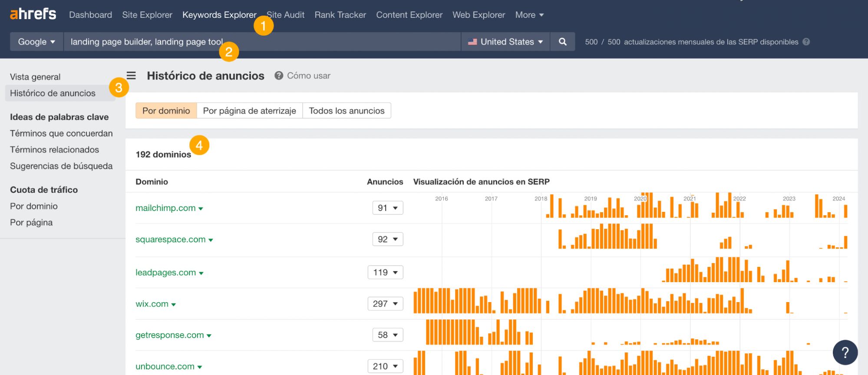Click the search magnifier button
The image size is (868, 375).
pyautogui.click(x=562, y=42)
